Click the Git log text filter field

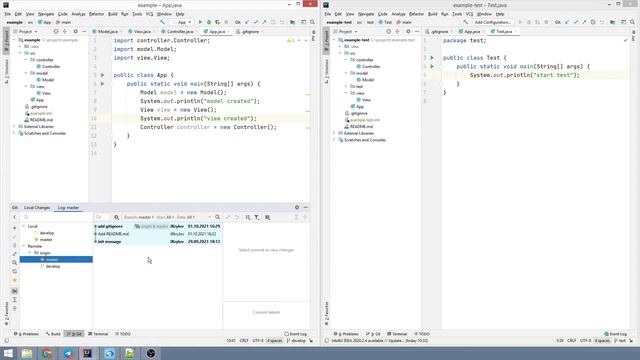pyautogui.click(x=102, y=218)
